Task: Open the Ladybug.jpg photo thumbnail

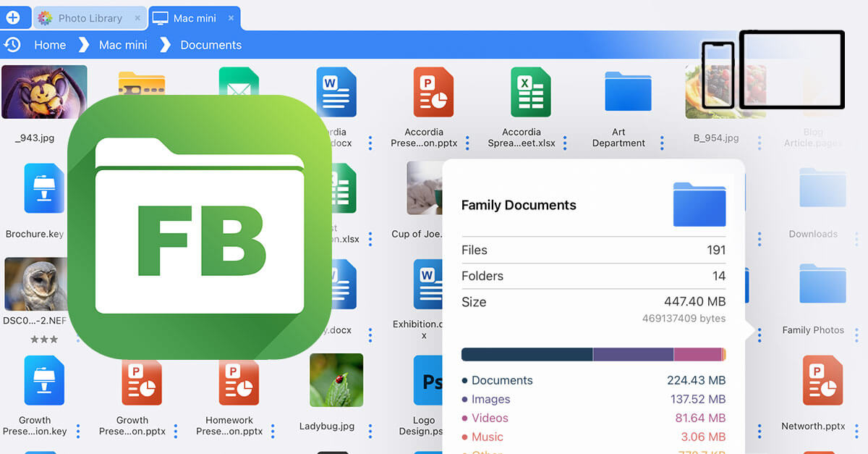Action: click(x=336, y=380)
